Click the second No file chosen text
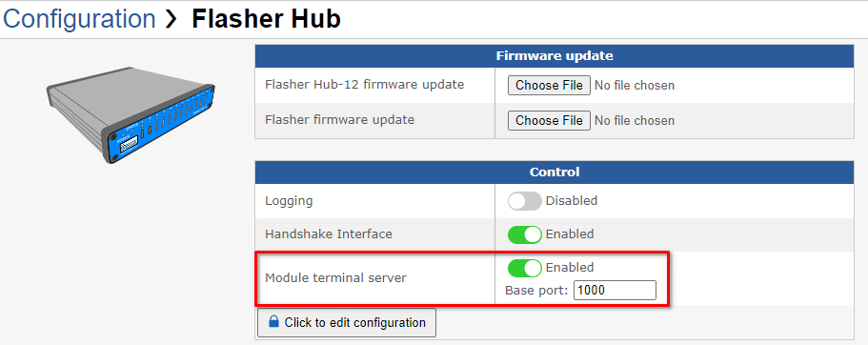 pyautogui.click(x=635, y=121)
